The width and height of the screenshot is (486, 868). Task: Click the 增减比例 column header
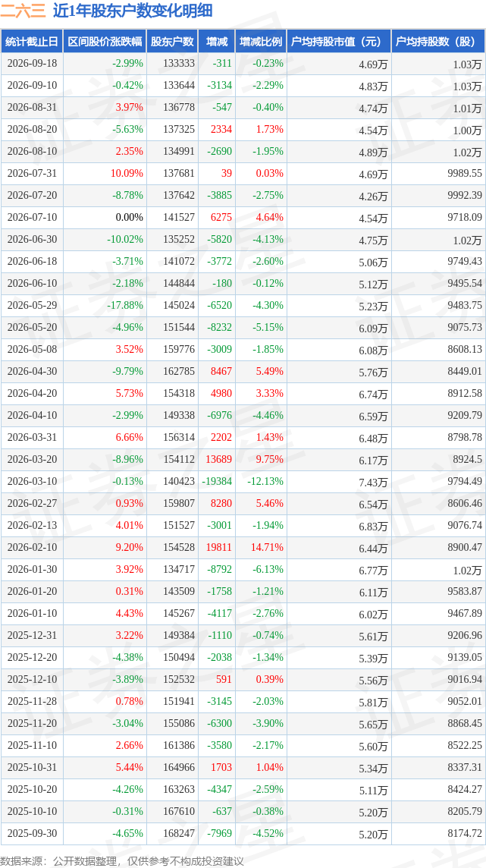[x=260, y=42]
